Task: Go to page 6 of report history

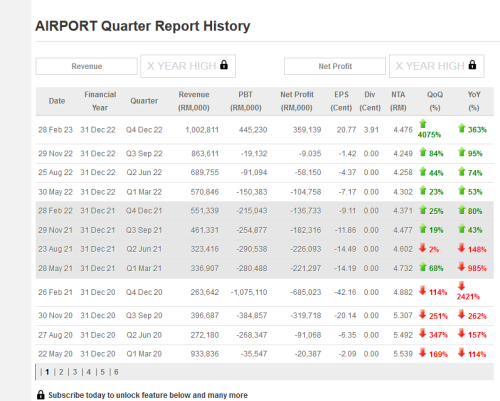Action: pos(116,372)
